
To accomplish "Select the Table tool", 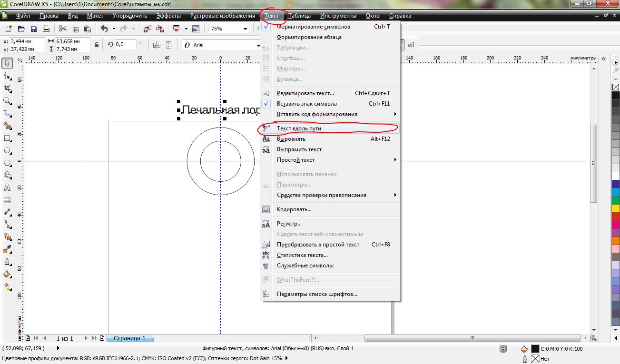I will tap(7, 200).
